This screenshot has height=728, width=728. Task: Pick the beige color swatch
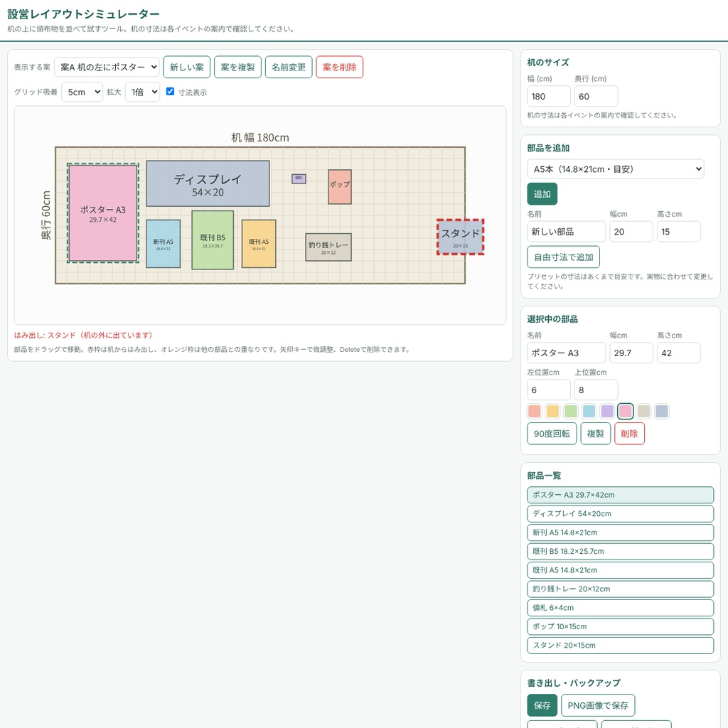pyautogui.click(x=643, y=411)
